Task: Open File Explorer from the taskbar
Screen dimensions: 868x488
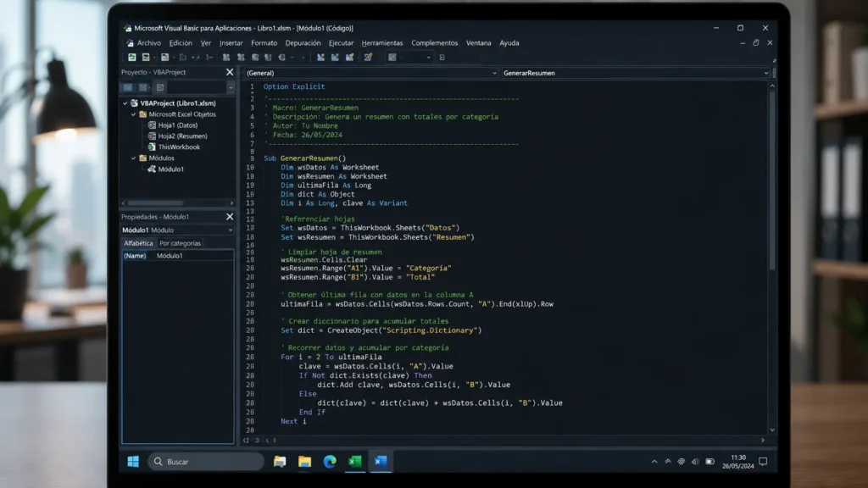Action: pos(304,462)
